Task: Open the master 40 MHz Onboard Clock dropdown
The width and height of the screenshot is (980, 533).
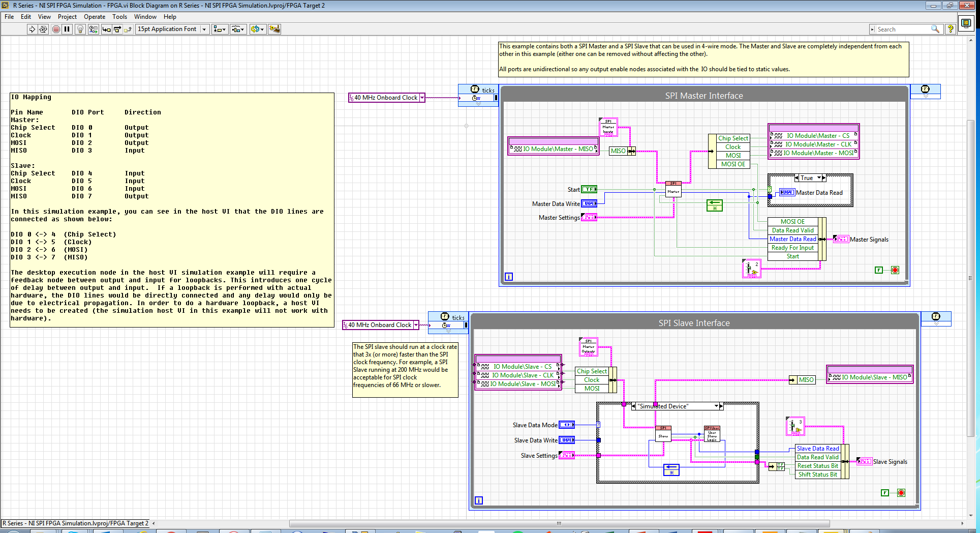Action: pos(422,98)
